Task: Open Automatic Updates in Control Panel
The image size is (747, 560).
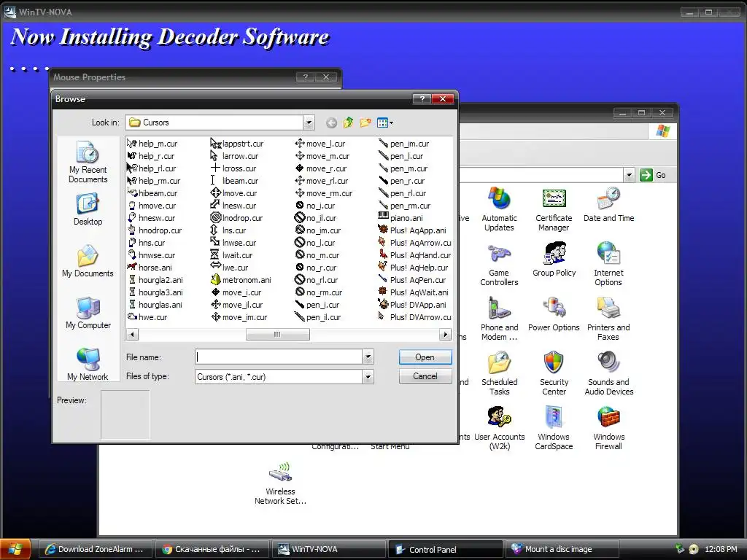Action: pyautogui.click(x=499, y=209)
